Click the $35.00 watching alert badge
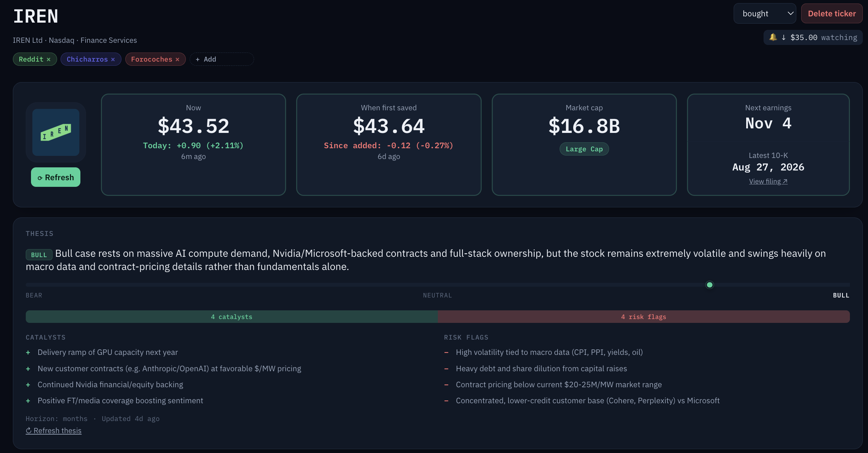The image size is (868, 453). pyautogui.click(x=813, y=37)
